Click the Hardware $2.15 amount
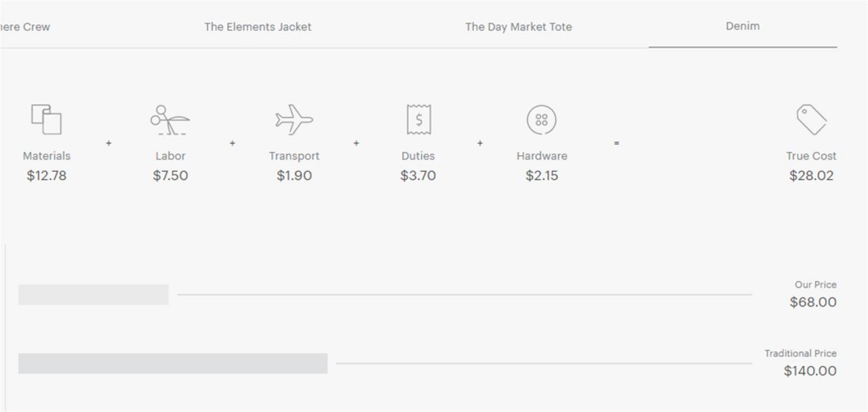Viewport: 868px width, 412px height. point(542,176)
